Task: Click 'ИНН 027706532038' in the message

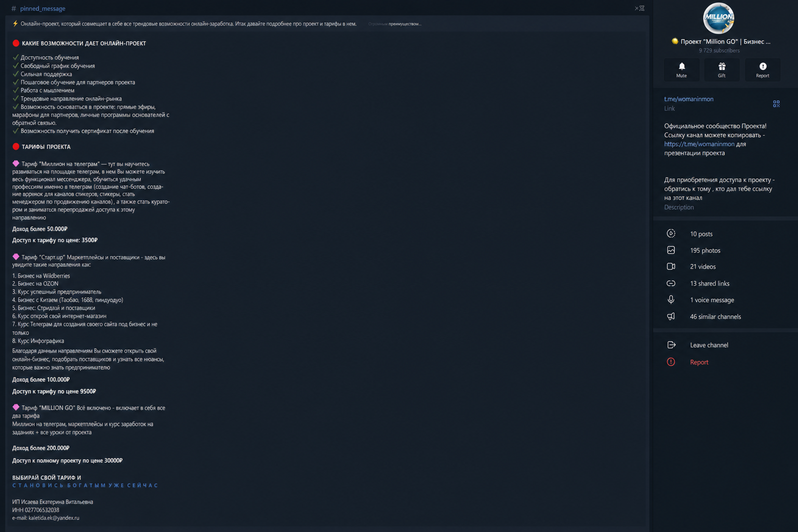Action: point(36,510)
